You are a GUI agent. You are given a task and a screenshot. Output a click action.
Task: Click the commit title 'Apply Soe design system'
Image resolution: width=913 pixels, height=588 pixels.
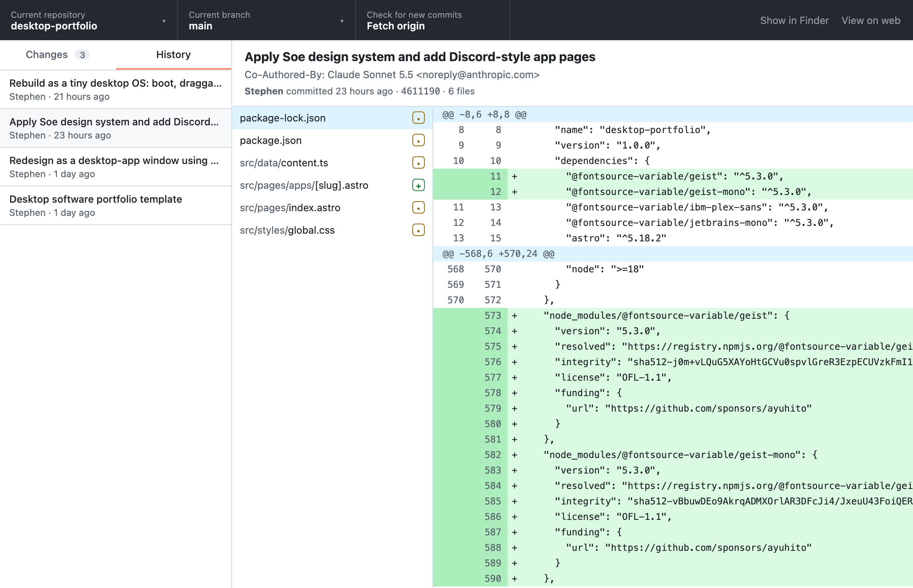pyautogui.click(x=420, y=57)
